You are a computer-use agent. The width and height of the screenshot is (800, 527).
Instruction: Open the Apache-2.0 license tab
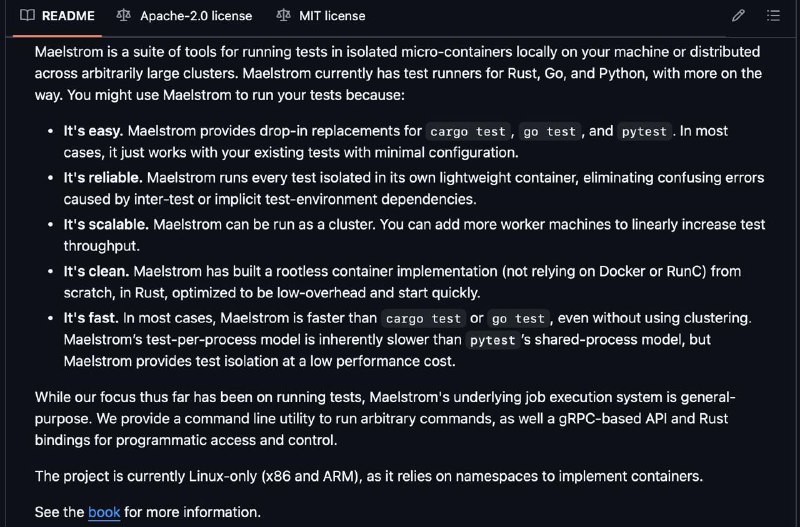point(184,16)
